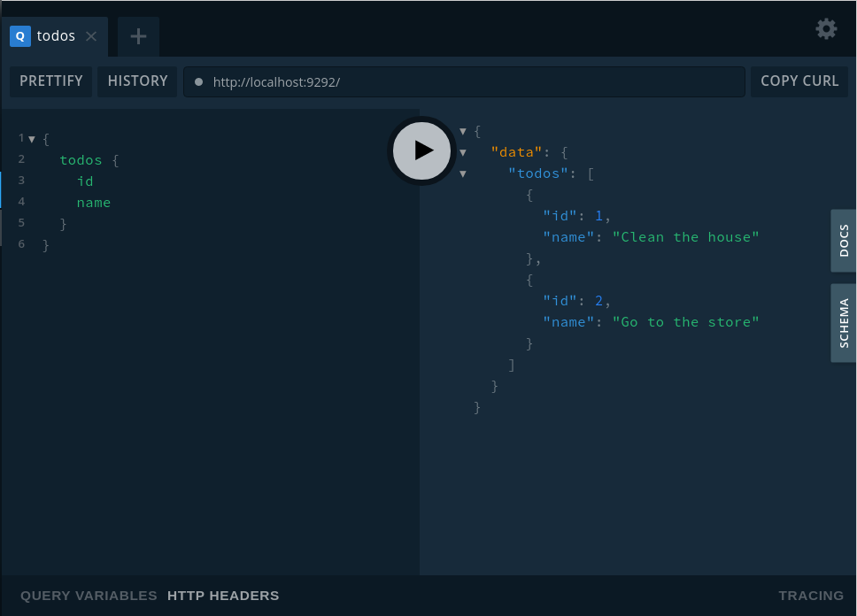Close the todos tab
This screenshot has height=616, width=857.
(x=91, y=36)
